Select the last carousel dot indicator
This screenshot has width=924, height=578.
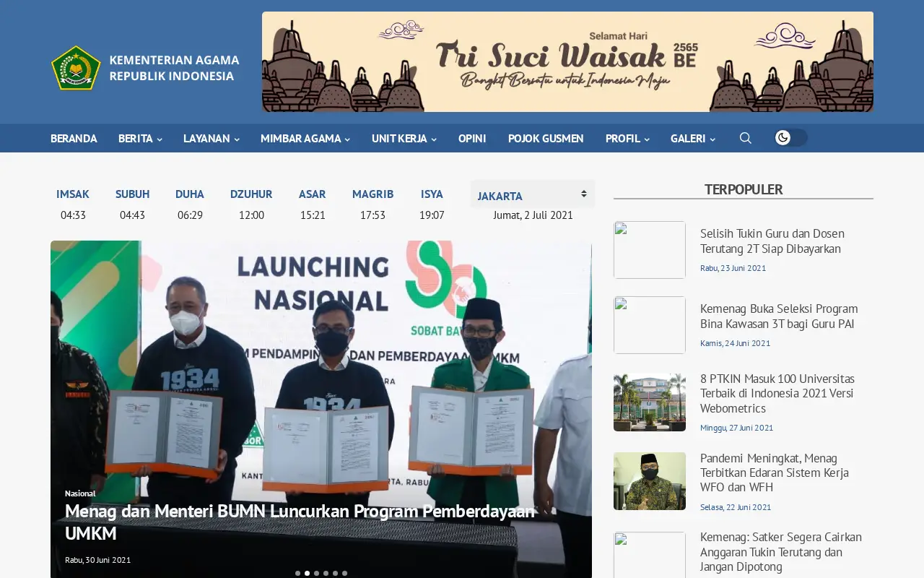[x=344, y=574]
